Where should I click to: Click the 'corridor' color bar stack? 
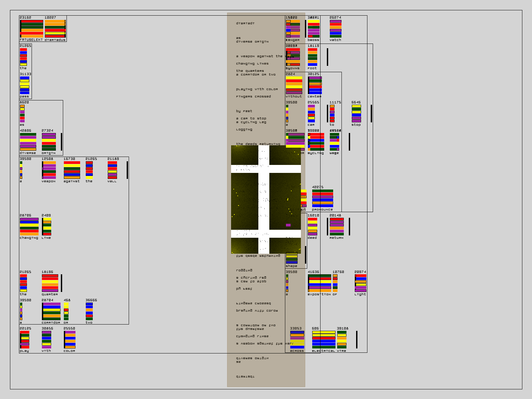tap(51, 311)
